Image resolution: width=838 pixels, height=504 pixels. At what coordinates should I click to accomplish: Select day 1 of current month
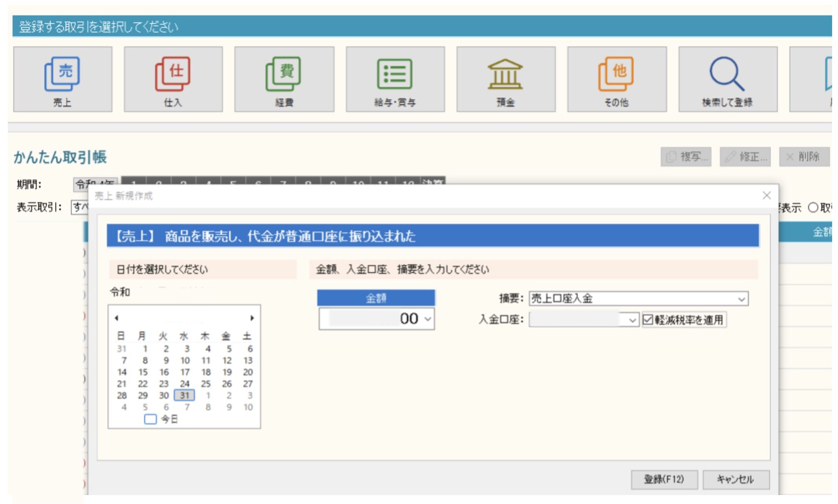(145, 349)
